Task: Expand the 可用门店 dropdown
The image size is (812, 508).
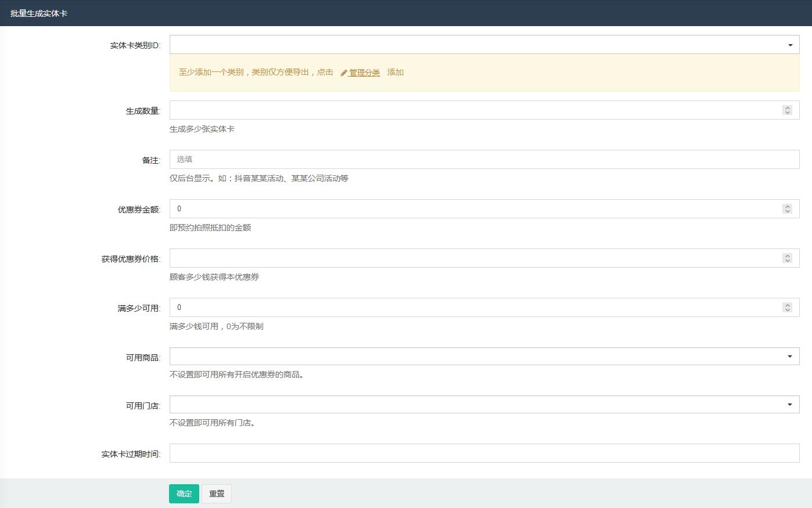Action: tap(484, 405)
